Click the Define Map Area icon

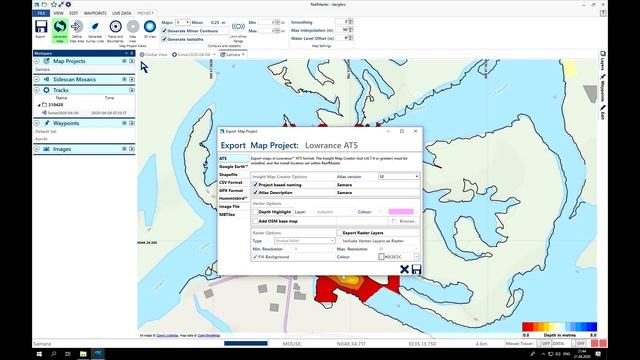coord(77,27)
